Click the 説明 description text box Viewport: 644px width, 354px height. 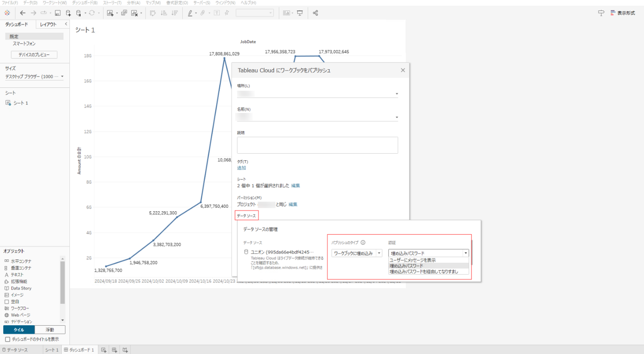click(x=317, y=145)
